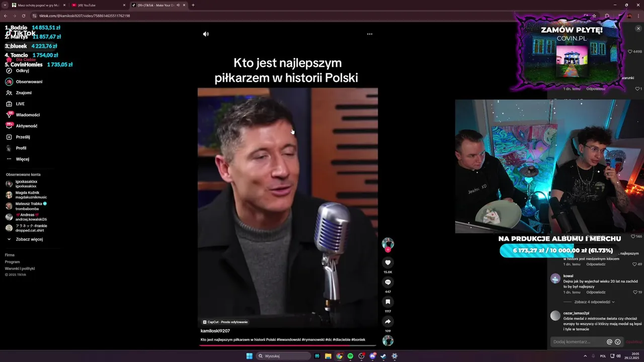644x362 pixels.
Task: Mute the TikTok video sound
Action: click(x=206, y=34)
